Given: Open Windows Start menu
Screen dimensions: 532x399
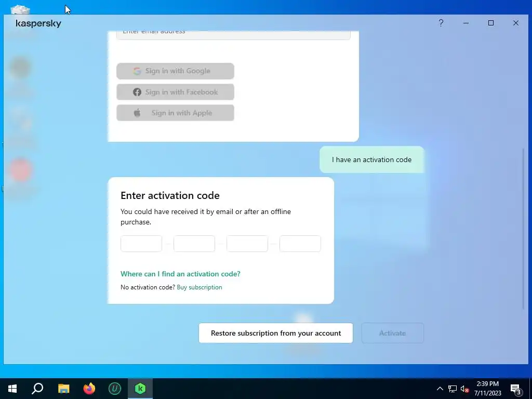Looking at the screenshot, I should (x=12, y=389).
